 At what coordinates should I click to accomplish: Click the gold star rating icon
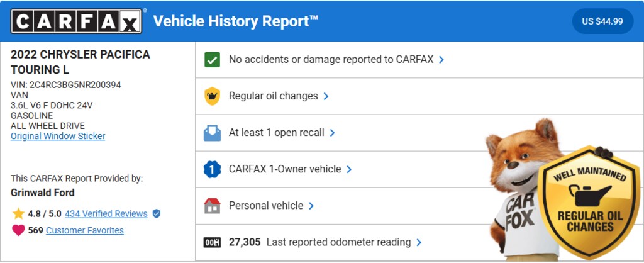pos(18,214)
